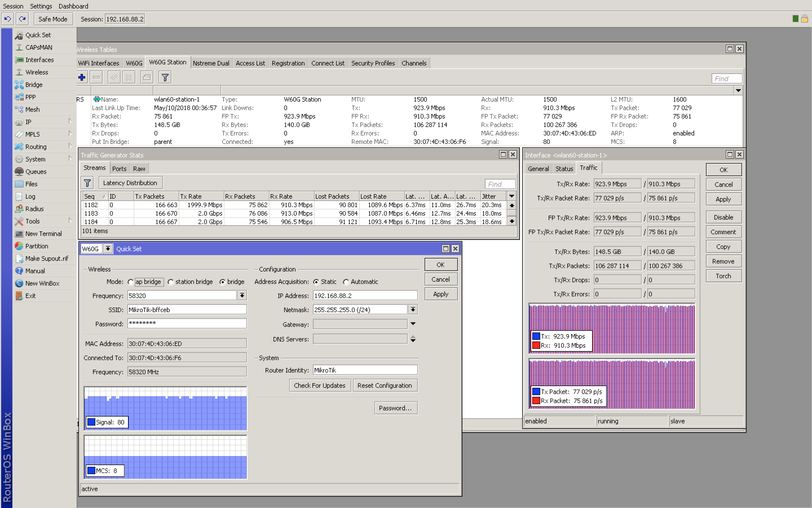
Task: Click the Traffic Generator filter funnel icon
Action: click(x=87, y=183)
